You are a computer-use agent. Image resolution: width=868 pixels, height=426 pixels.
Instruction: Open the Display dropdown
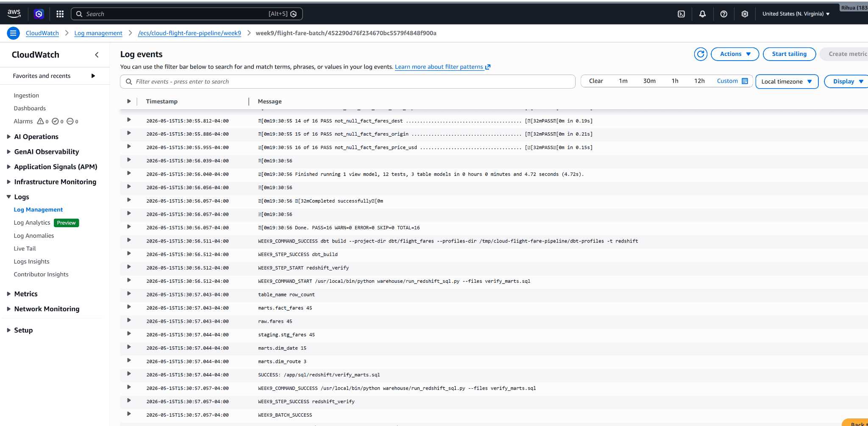pyautogui.click(x=847, y=81)
